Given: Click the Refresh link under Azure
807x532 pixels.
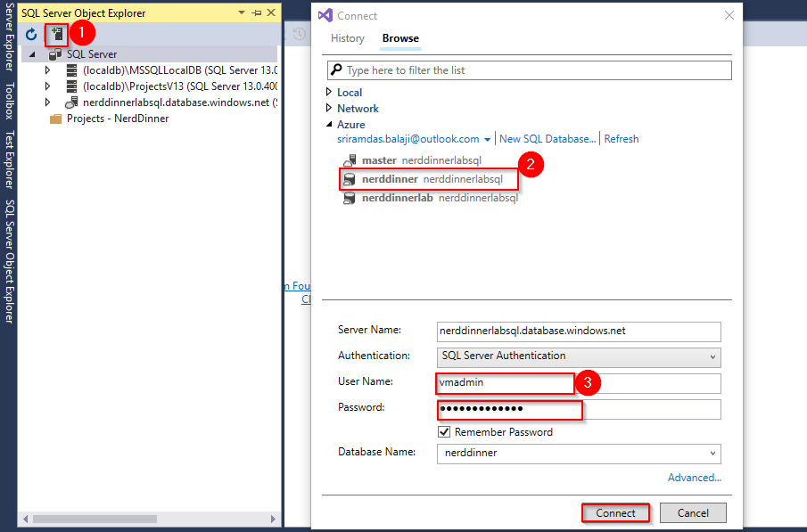Looking at the screenshot, I should point(622,139).
